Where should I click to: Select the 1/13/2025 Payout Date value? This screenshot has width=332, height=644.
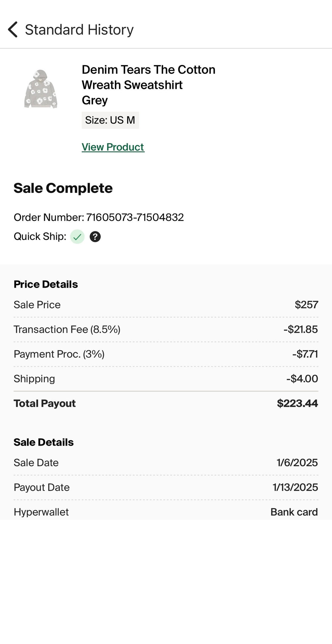coord(295,487)
